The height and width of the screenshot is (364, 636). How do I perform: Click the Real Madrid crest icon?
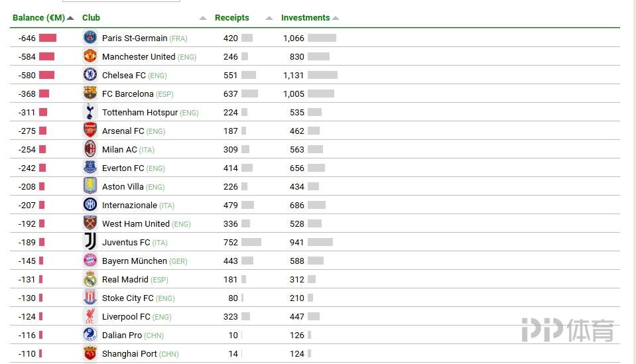click(x=90, y=279)
